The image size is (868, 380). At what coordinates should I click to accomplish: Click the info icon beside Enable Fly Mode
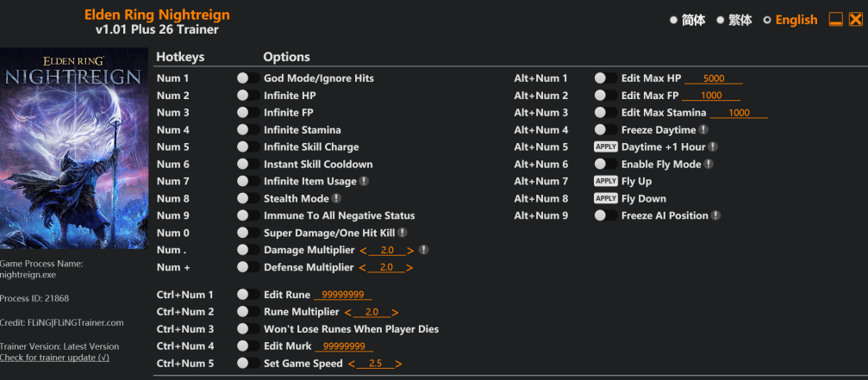point(708,164)
